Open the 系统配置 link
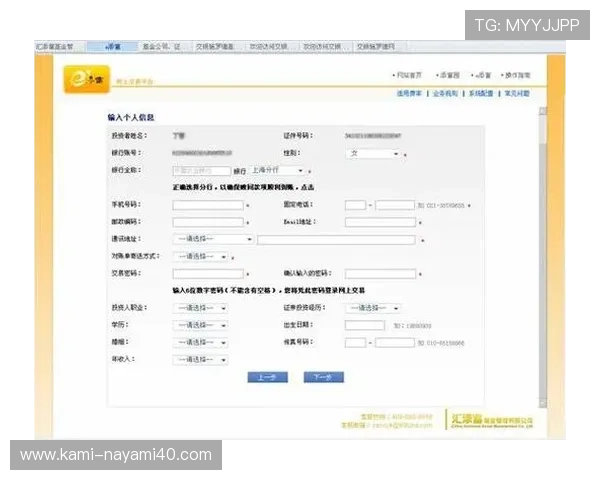600x480 pixels. click(x=481, y=93)
